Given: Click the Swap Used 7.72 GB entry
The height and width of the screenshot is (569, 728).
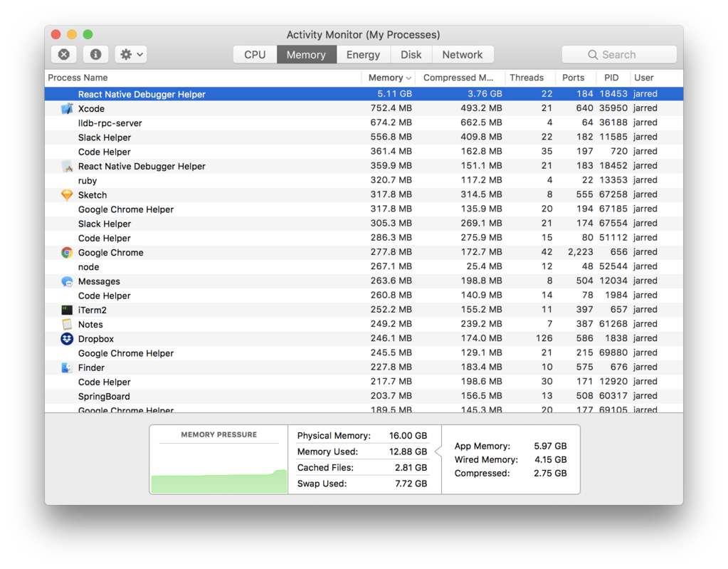Looking at the screenshot, I should pos(362,484).
